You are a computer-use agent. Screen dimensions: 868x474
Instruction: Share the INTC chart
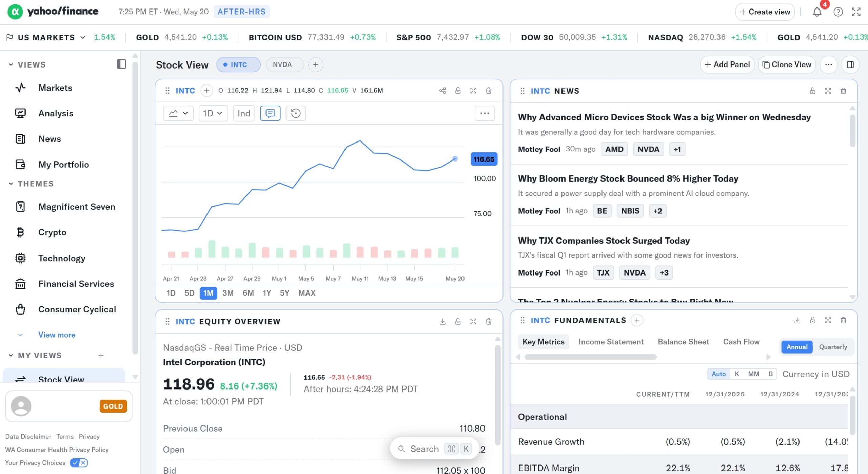pos(442,91)
